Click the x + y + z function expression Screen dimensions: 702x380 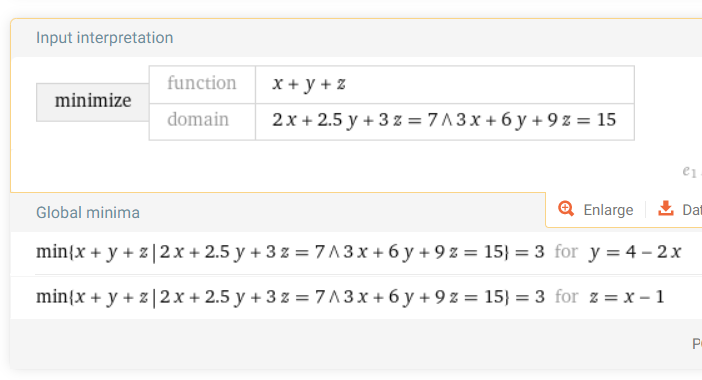coord(309,84)
